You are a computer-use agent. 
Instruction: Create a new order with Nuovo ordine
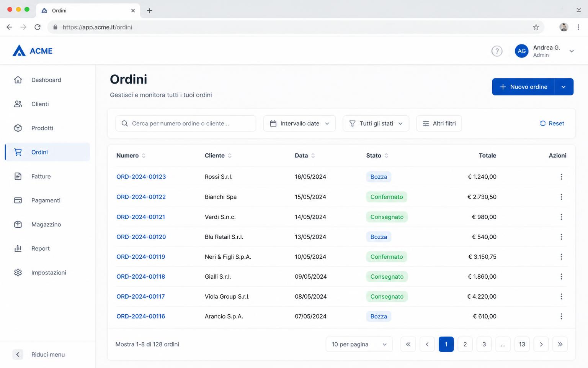tap(523, 87)
